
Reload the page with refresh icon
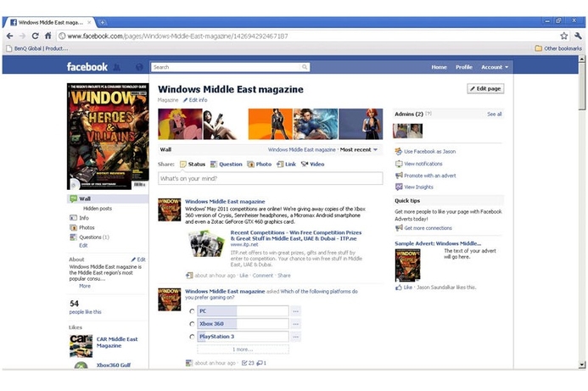35,36
